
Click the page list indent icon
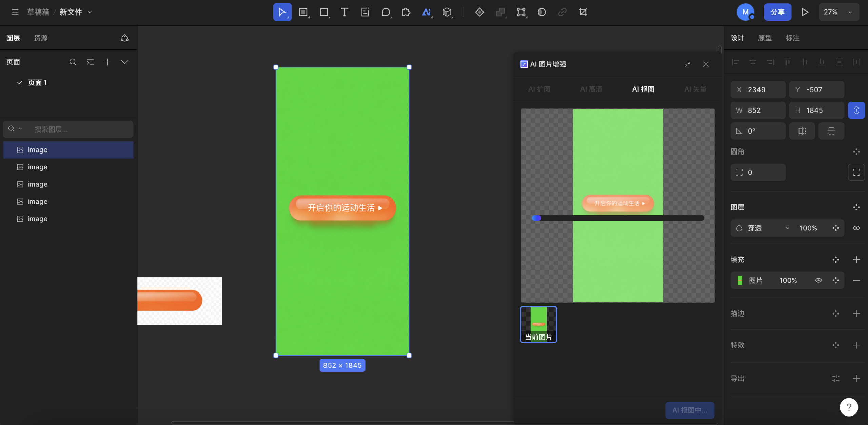click(90, 62)
